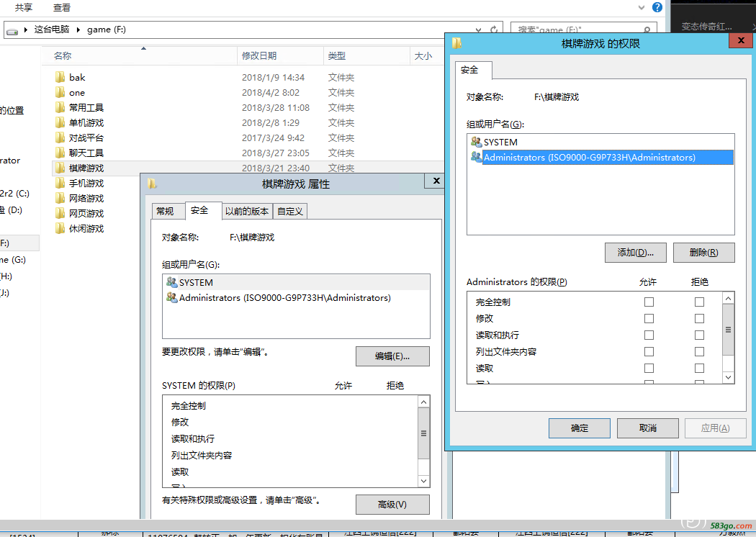The height and width of the screenshot is (537, 756).
Task: Select the 聊天工具 folder icon
Action: pyautogui.click(x=60, y=153)
